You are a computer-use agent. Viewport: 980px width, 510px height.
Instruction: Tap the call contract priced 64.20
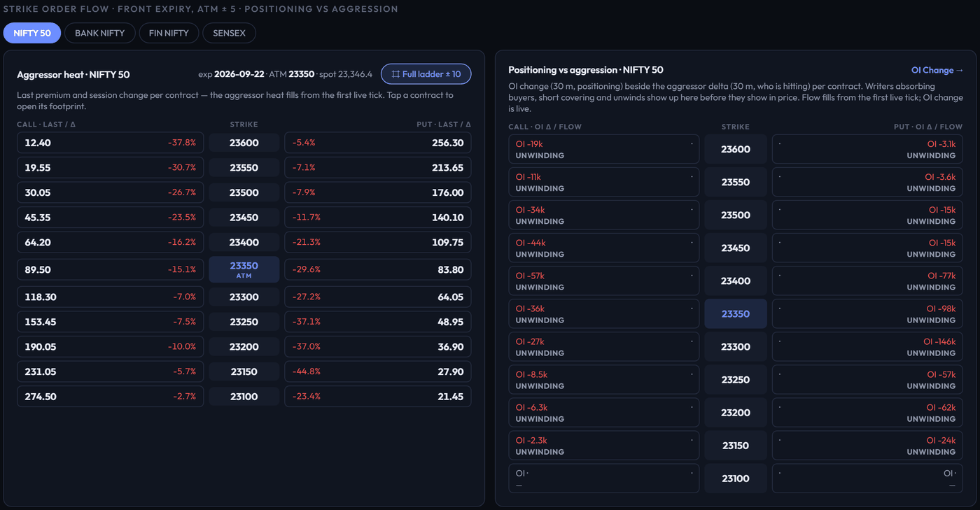pos(111,243)
